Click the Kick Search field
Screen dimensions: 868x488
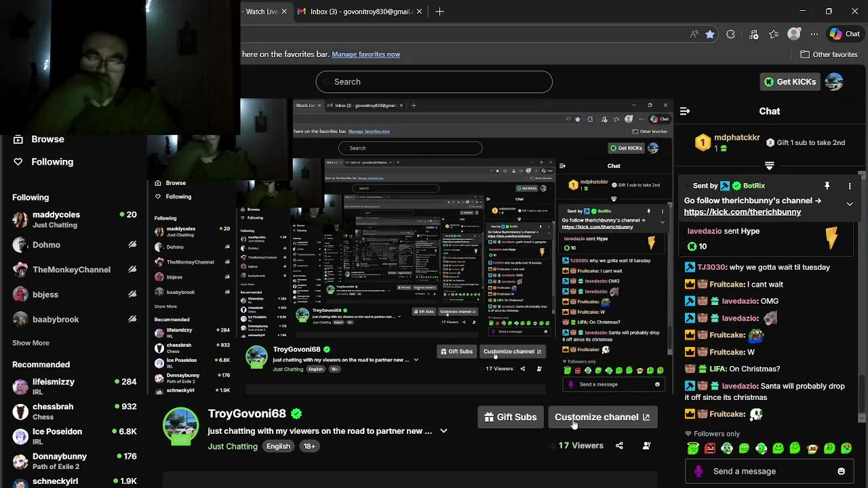point(434,81)
